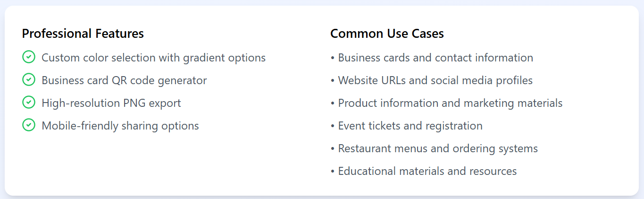Click the bullet before Restaurant menus
Viewport: 644px width, 199px height.
(x=333, y=149)
